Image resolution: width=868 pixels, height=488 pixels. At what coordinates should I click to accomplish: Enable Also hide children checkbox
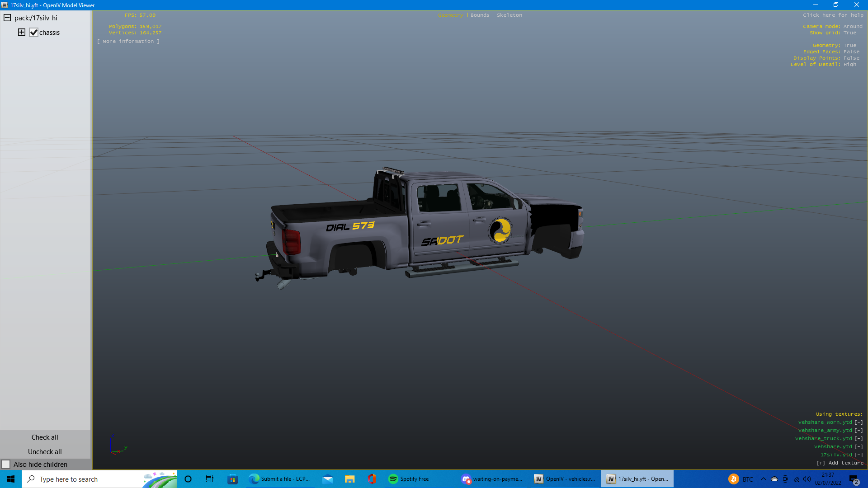click(x=6, y=464)
